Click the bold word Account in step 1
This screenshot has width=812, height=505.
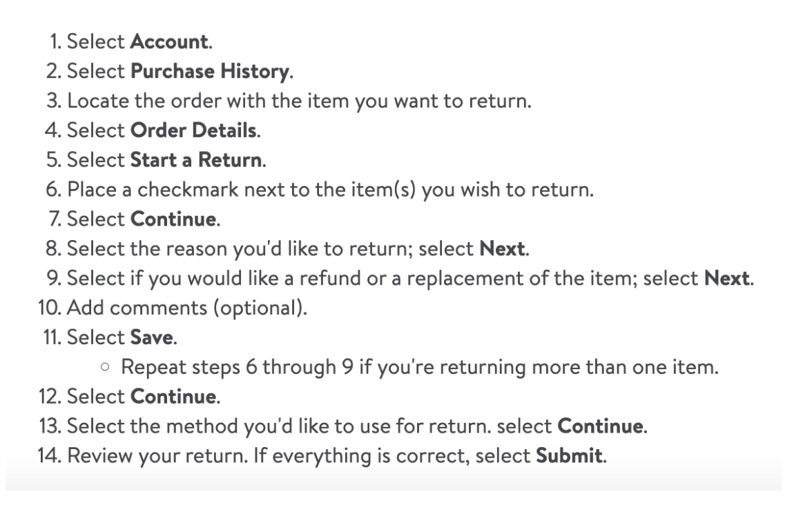pos(170,41)
